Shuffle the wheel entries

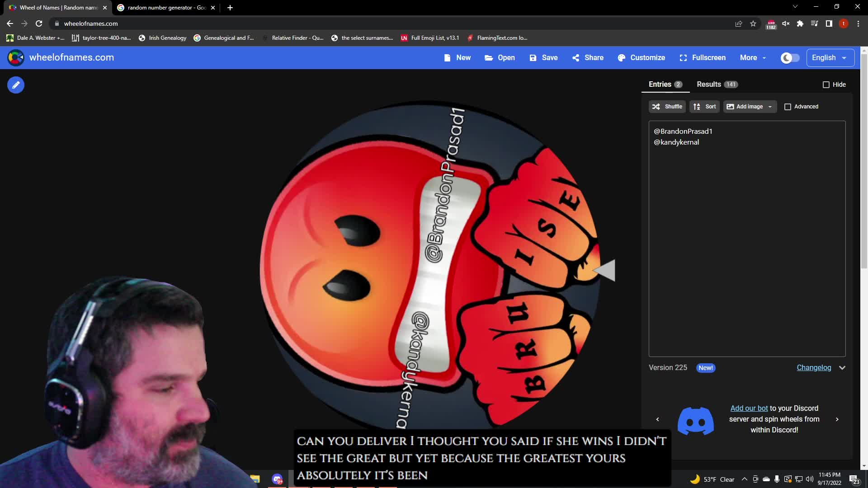point(667,107)
